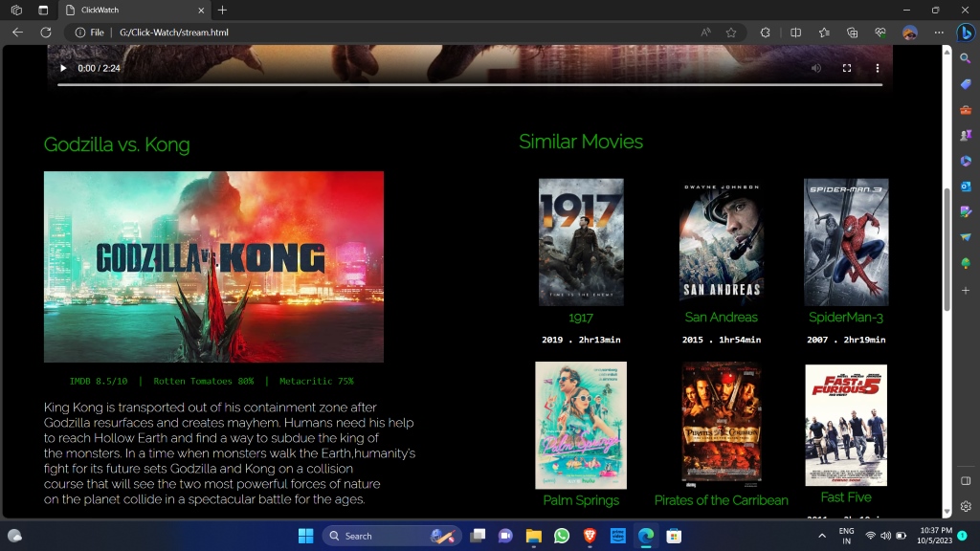This screenshot has width=980, height=551.
Task: Click the San Andreas title link
Action: point(722,318)
